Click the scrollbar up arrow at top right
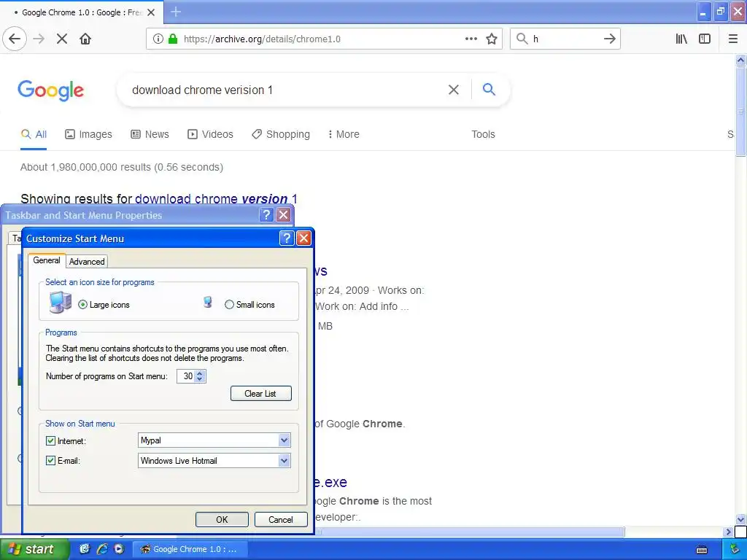The height and width of the screenshot is (560, 747). (x=740, y=60)
